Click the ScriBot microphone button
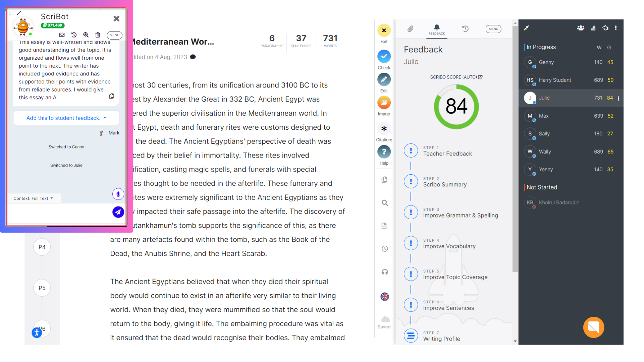644x362 pixels. [x=118, y=194]
